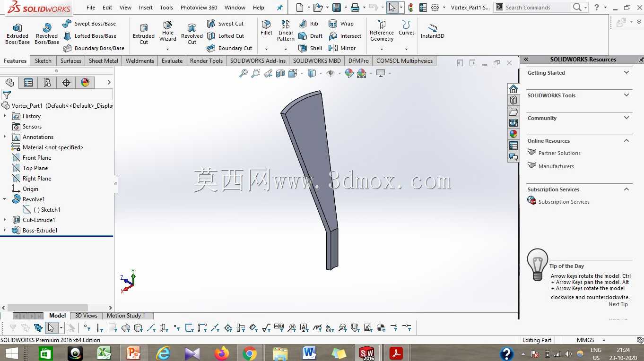The image size is (644, 361).
Task: Select the Intersect tool
Action: (x=345, y=36)
